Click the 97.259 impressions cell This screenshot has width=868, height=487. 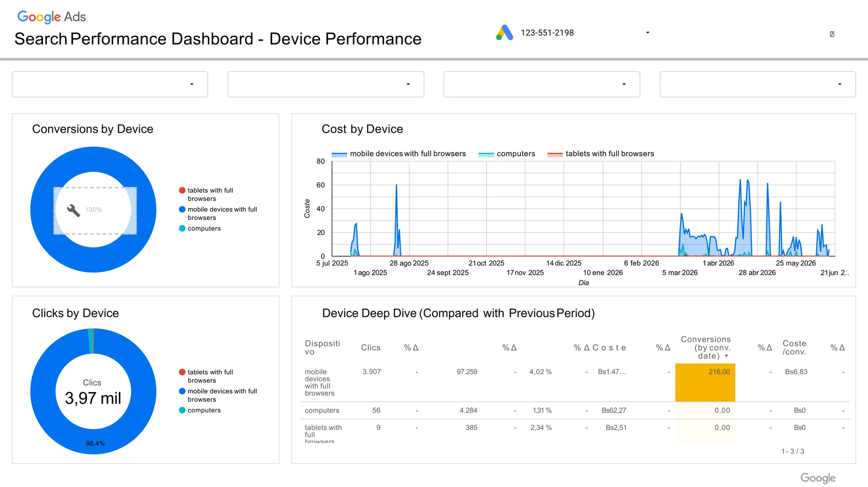tap(467, 372)
